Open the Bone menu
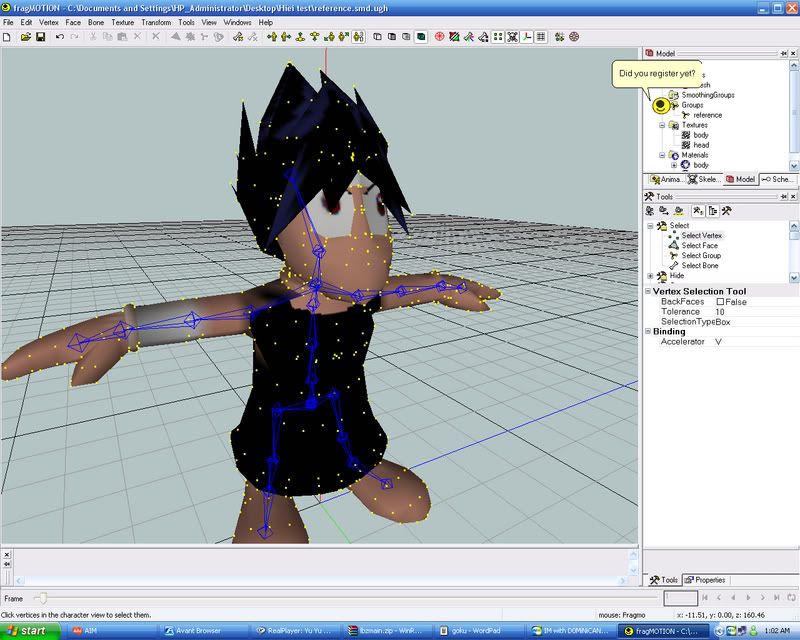 (95, 22)
